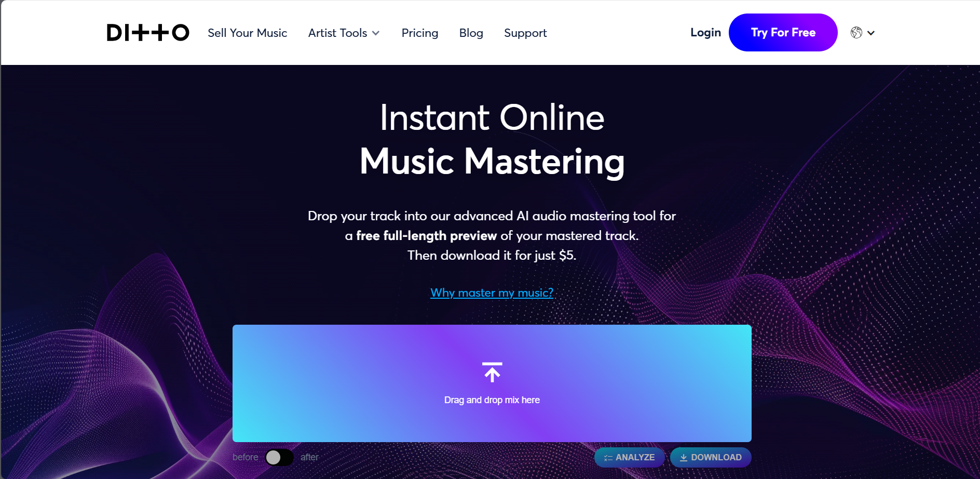Click the upload arrow icon in the drop zone
Image resolution: width=980 pixels, height=479 pixels.
(x=492, y=372)
